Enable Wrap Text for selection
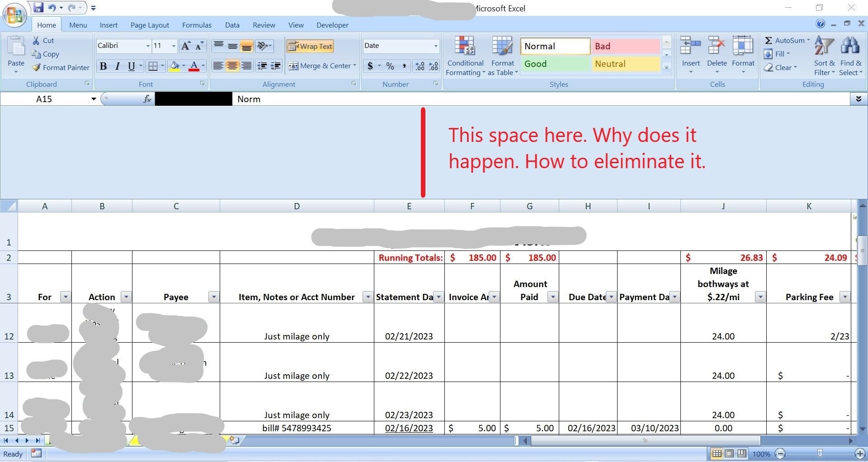Image resolution: width=868 pixels, height=462 pixels. (310, 46)
